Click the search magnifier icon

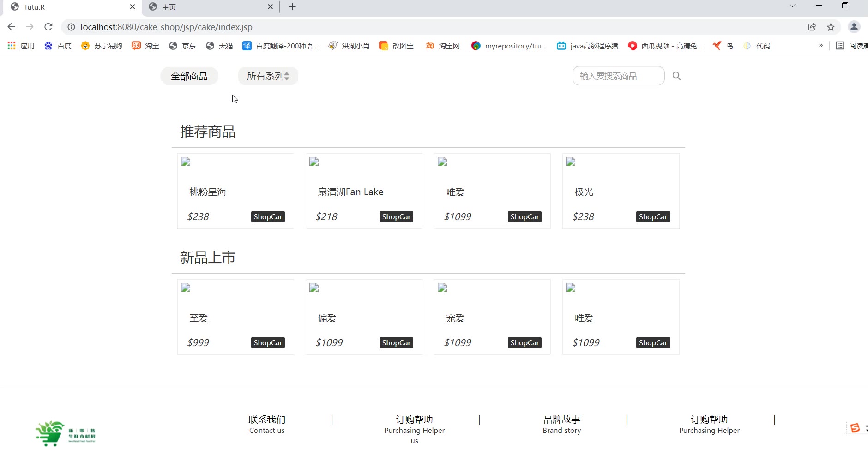pos(676,76)
